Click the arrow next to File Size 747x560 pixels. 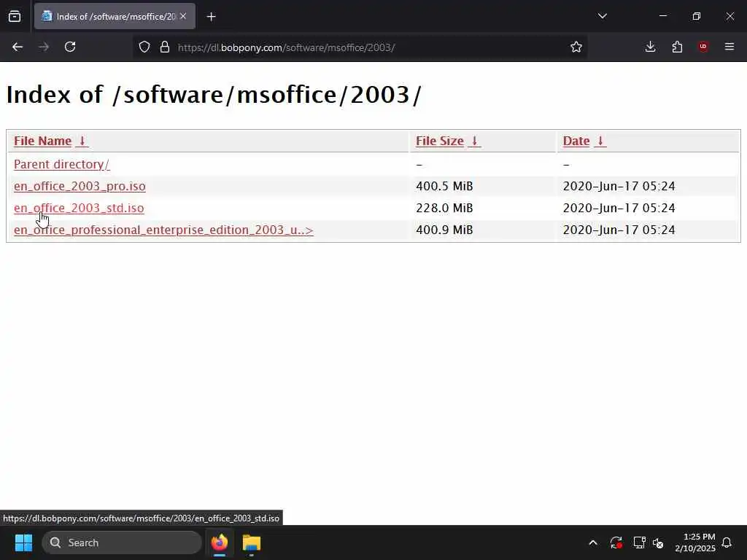tap(474, 141)
